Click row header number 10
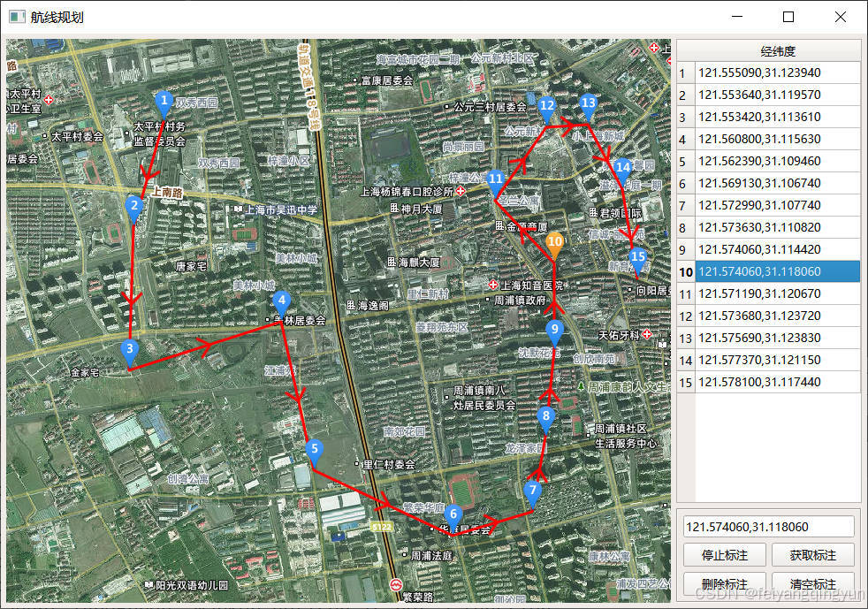Viewport: 868px width, 609px height. point(686,272)
